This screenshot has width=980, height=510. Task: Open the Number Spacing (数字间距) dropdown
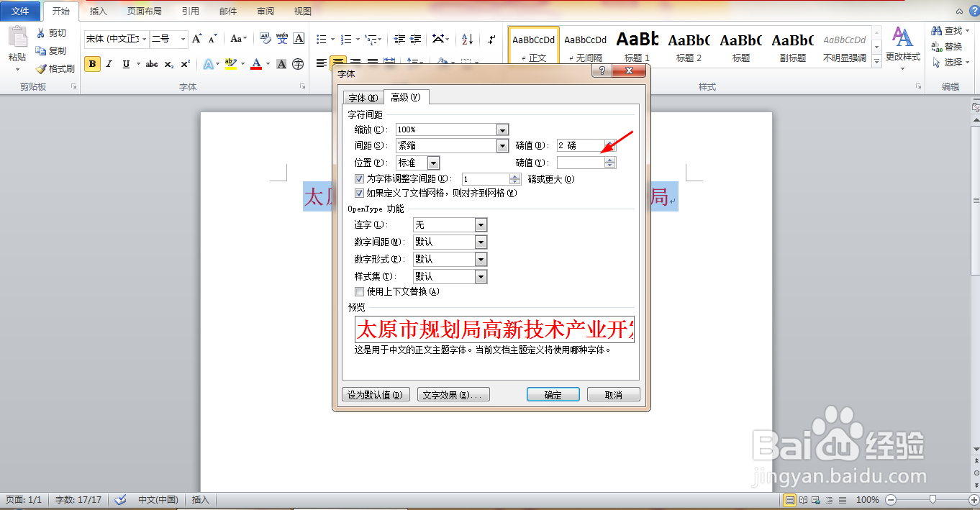point(481,242)
